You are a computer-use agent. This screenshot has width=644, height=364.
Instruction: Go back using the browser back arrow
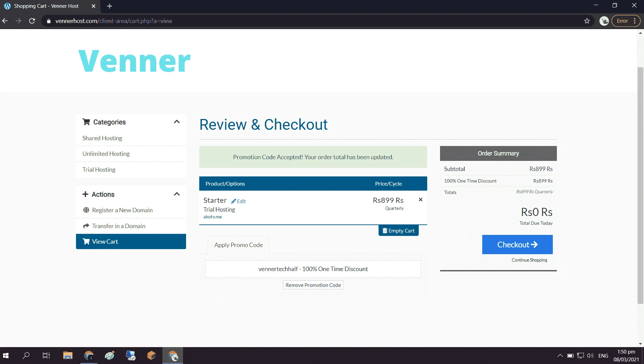coord(5,21)
